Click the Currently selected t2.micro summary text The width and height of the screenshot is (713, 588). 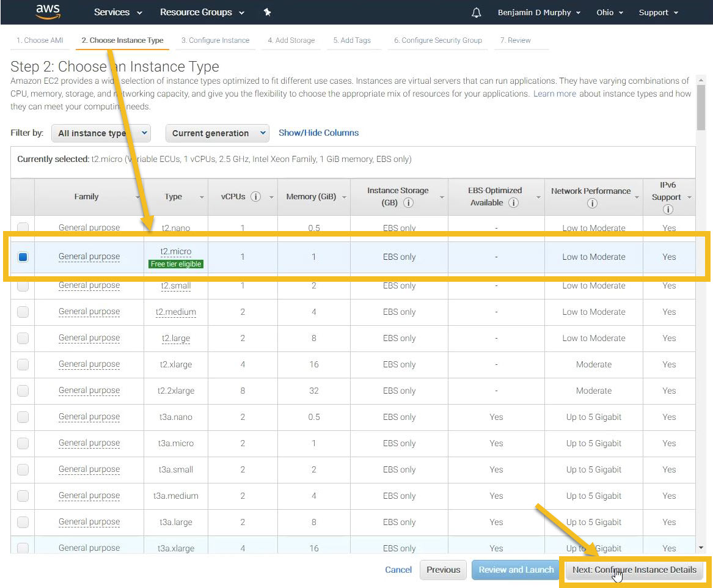[x=214, y=159]
